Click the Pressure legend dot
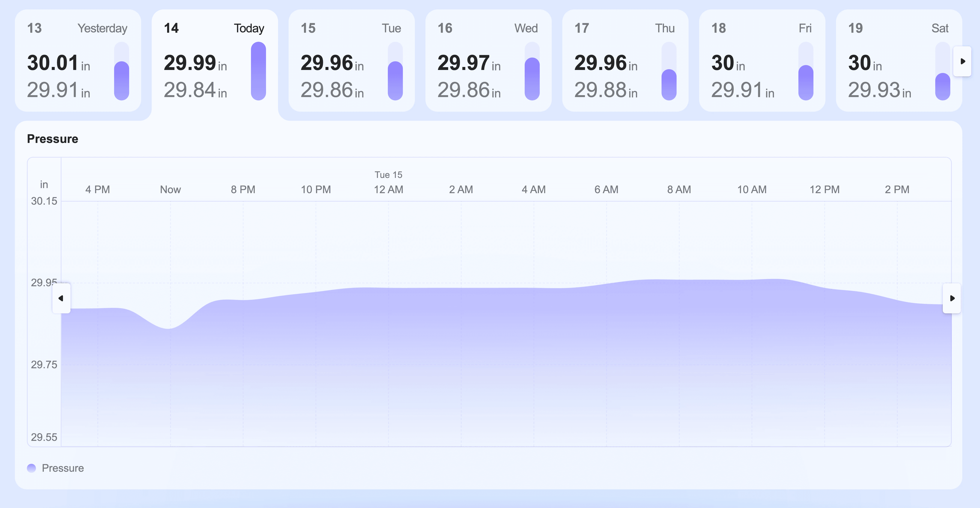 (x=32, y=468)
